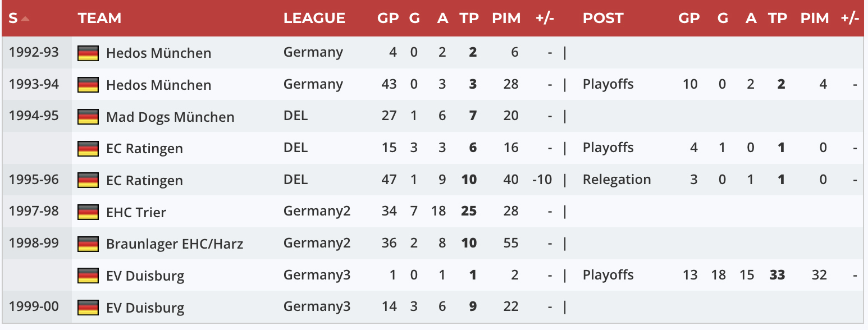Click the Relegation entry for 1995-96
The image size is (868, 330).
pos(616,180)
